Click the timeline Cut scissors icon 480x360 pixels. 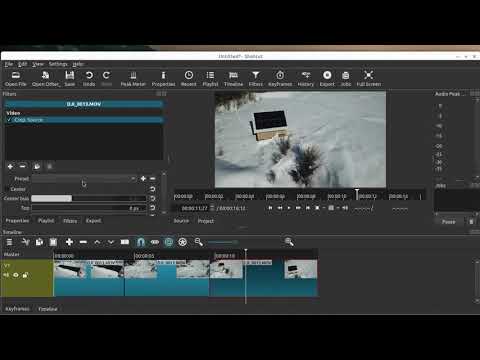(x=25, y=242)
